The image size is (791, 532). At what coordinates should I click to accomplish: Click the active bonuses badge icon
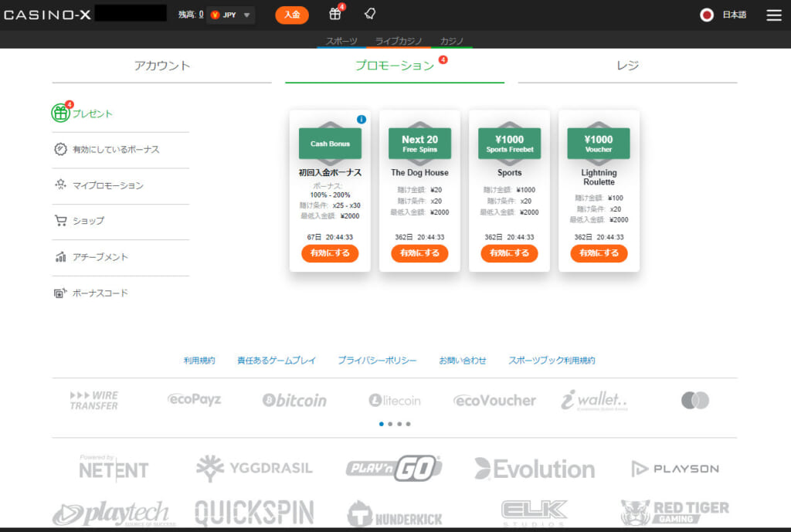point(60,149)
